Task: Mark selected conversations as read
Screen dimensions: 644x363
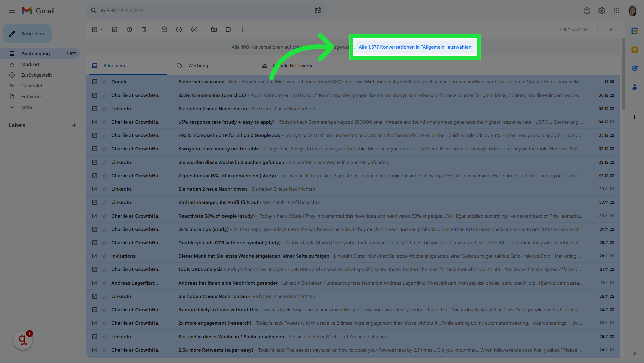Action: (164, 29)
